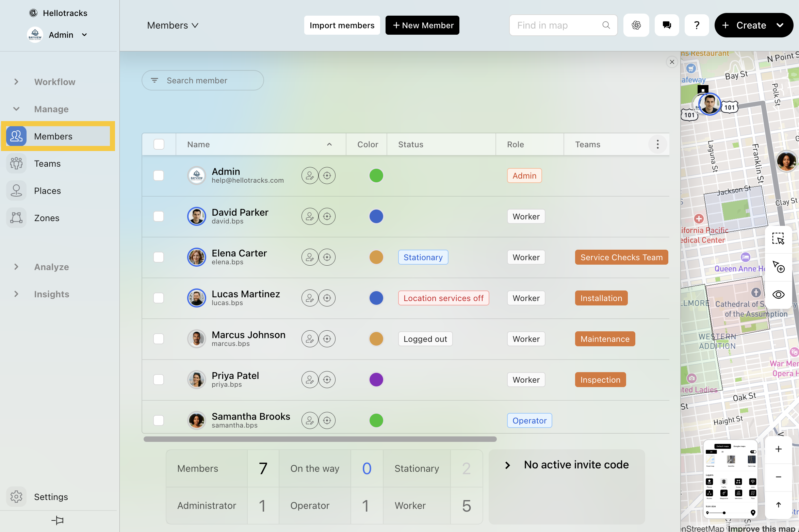Click Elena Carter's orange color swatch
Viewport: 799px width, 532px height.
pyautogui.click(x=376, y=257)
